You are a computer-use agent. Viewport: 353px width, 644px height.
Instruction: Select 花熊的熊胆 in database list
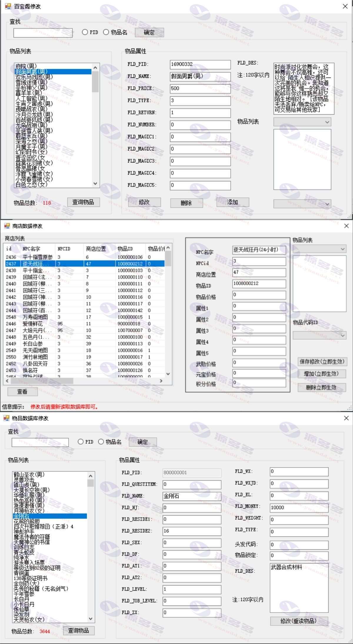pos(50,521)
